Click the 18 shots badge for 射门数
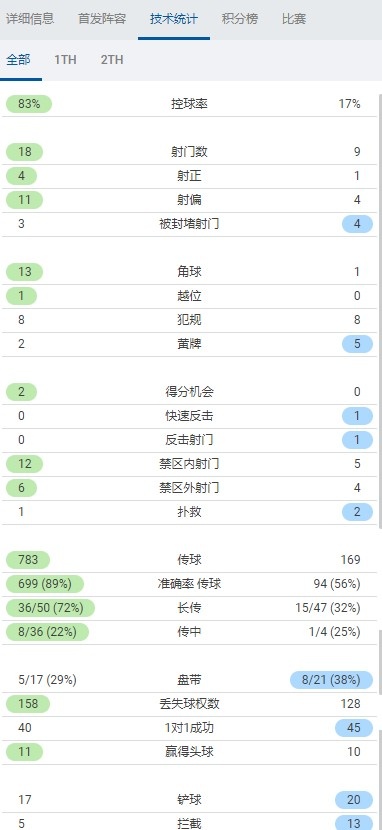The height and width of the screenshot is (830, 382). [24, 152]
